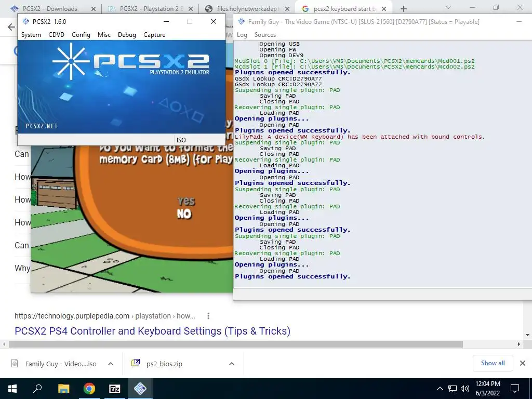The image size is (532, 399).
Task: Open the notification center icon
Action: (515, 389)
